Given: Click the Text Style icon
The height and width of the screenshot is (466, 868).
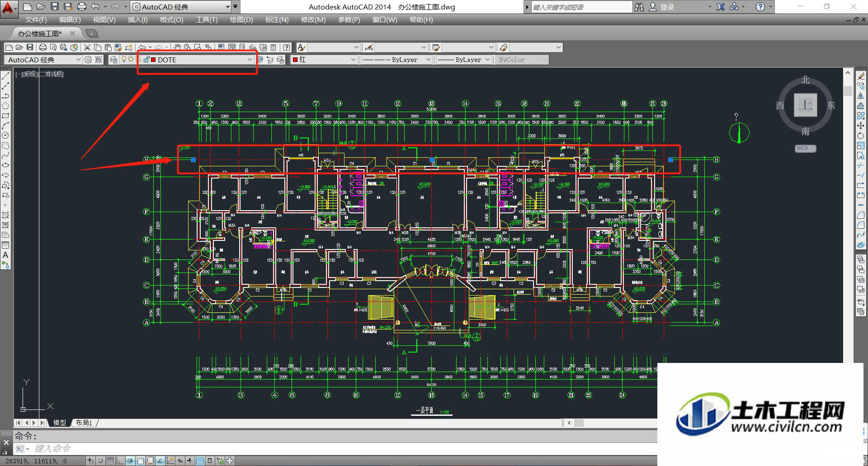Looking at the screenshot, I should click(302, 47).
